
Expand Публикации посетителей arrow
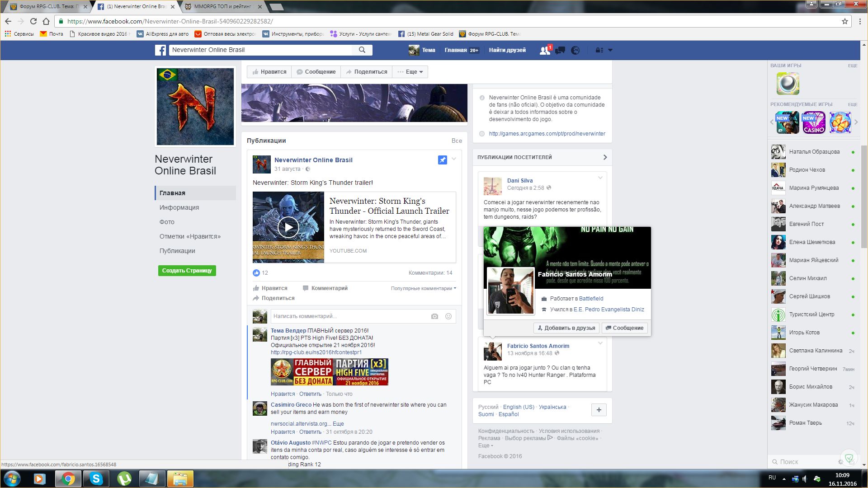tap(605, 157)
